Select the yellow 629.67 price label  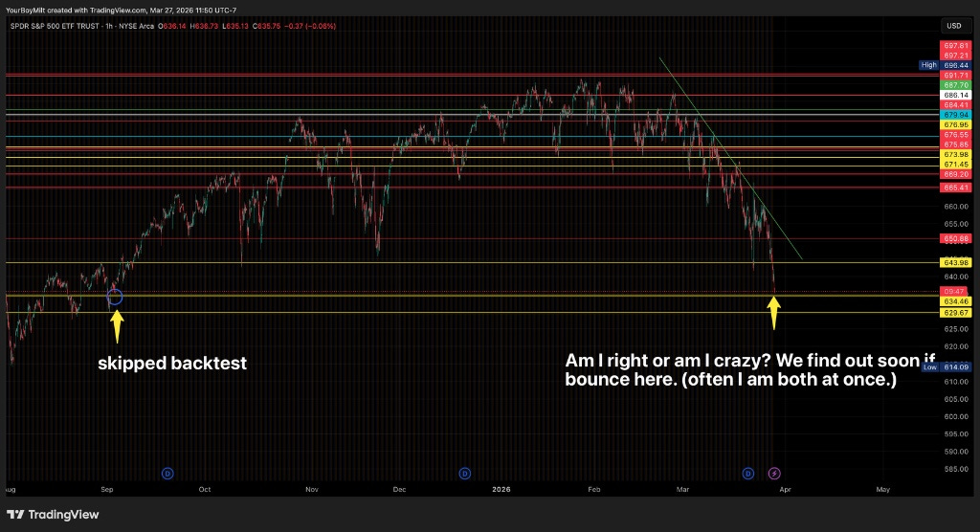pyautogui.click(x=956, y=313)
